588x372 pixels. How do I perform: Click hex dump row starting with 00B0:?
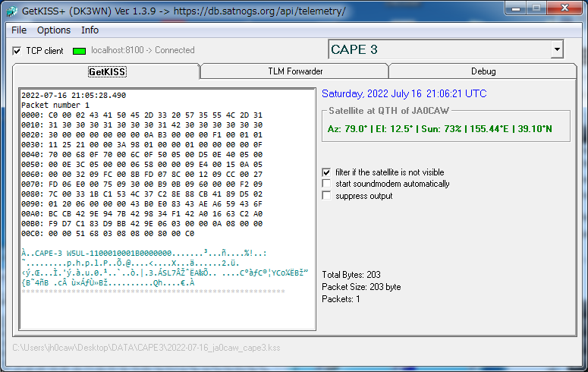[x=142, y=224]
